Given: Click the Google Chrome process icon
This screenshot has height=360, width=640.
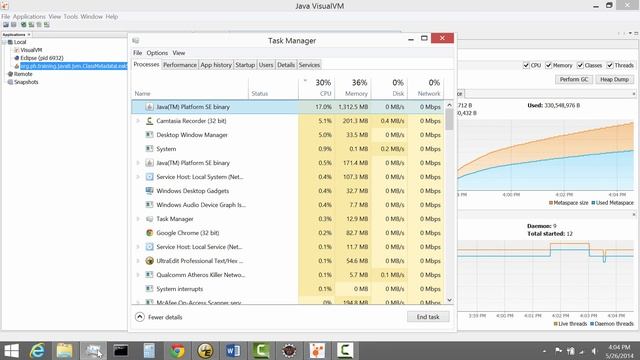Looking at the screenshot, I should (x=149, y=233).
